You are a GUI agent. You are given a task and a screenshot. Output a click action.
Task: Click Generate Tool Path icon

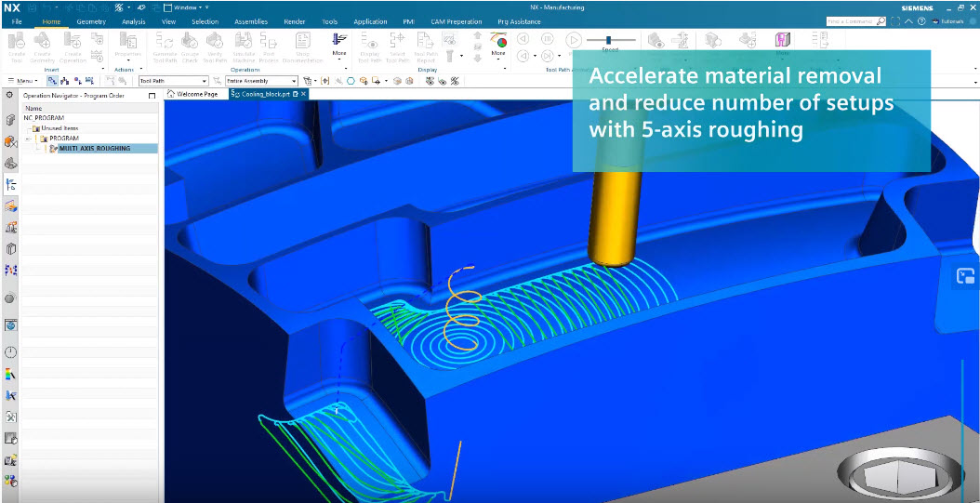tap(165, 41)
